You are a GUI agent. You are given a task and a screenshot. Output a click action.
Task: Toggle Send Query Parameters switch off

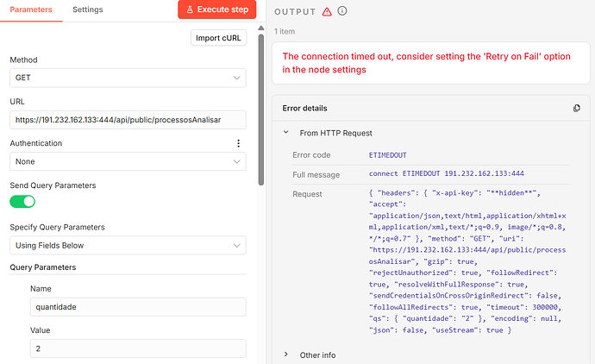[x=22, y=201]
